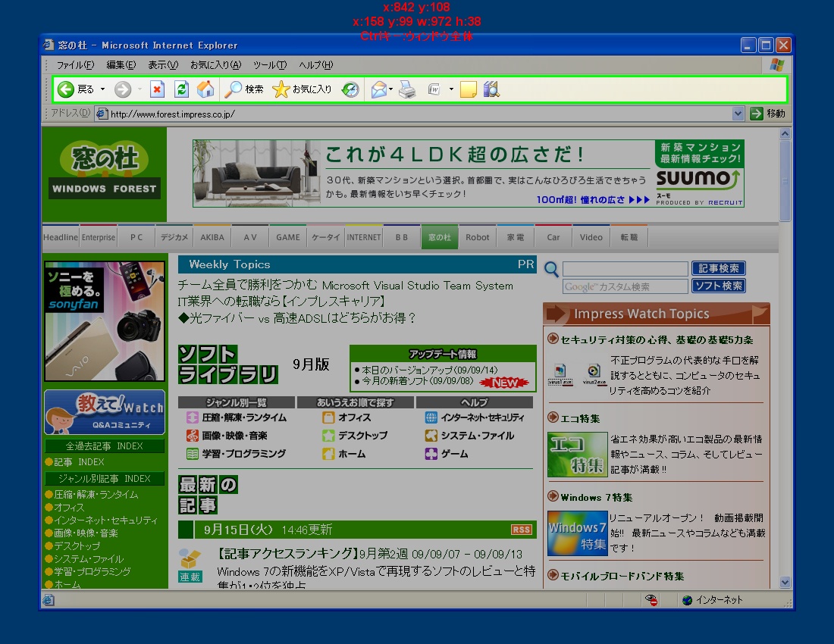Viewport: 834px width, 644px height.
Task: Click the green Back arrow button
Action: 65,89
